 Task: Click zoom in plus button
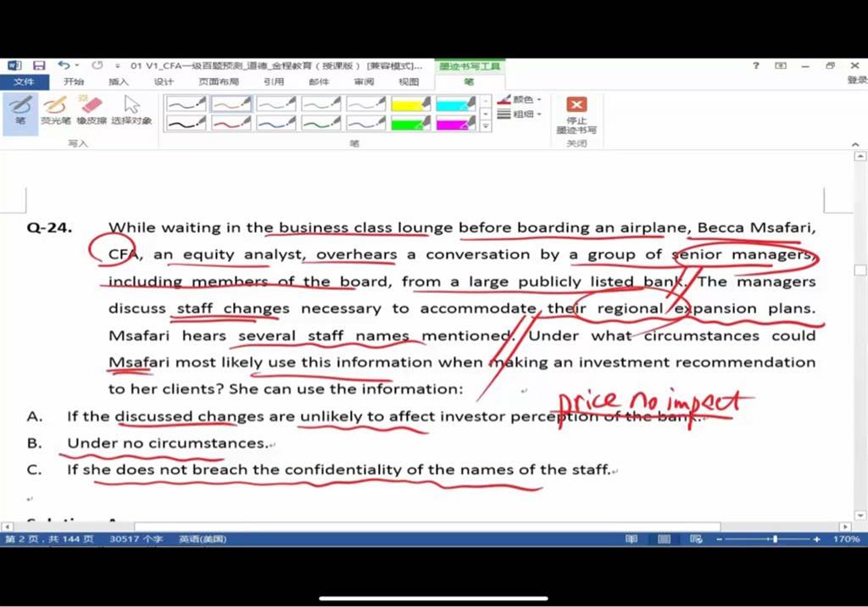(816, 539)
